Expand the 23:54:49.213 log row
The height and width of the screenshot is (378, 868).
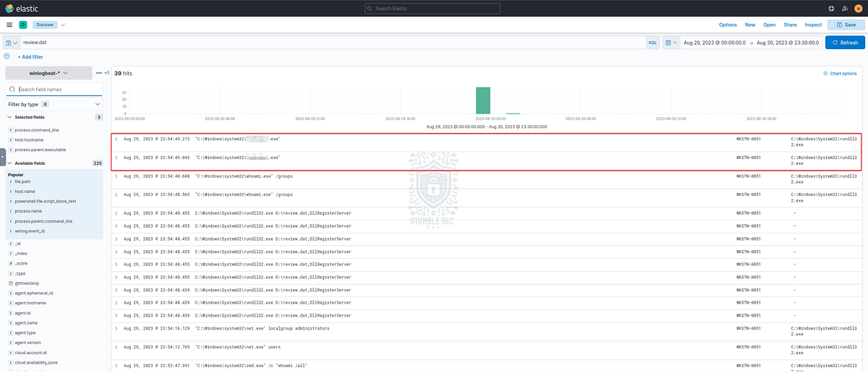(116, 138)
